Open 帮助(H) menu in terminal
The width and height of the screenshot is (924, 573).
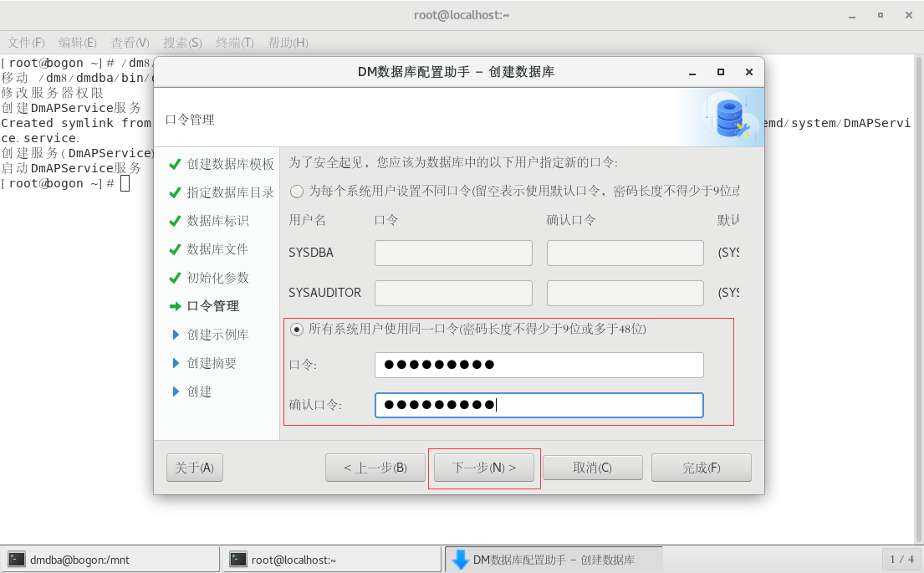(288, 43)
